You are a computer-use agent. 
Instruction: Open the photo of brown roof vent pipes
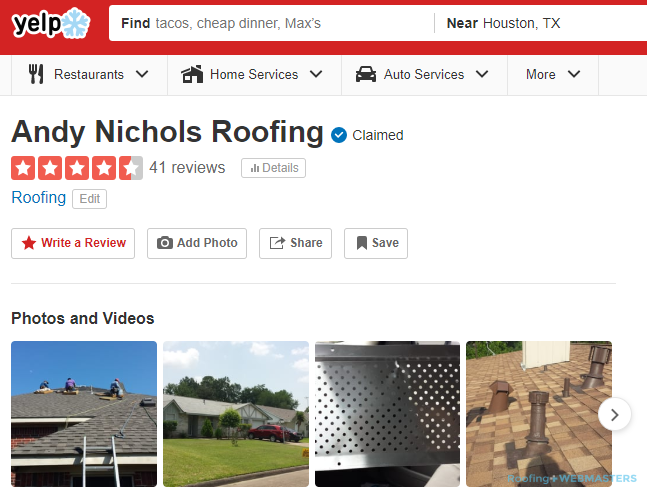[539, 414]
